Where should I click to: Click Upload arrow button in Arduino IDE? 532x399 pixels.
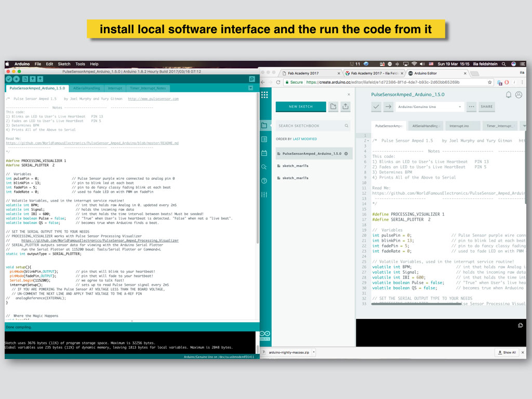pos(16,79)
